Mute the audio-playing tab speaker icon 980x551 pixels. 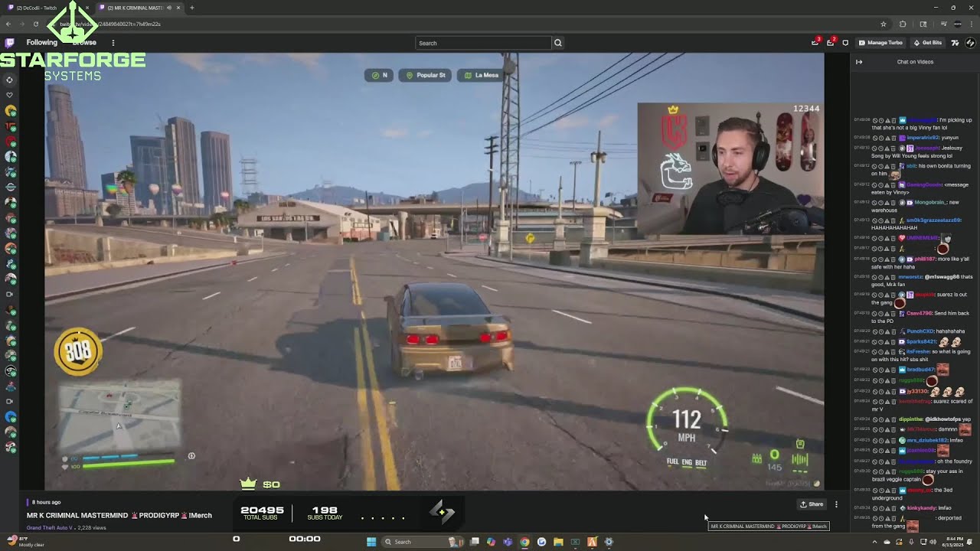168,8
